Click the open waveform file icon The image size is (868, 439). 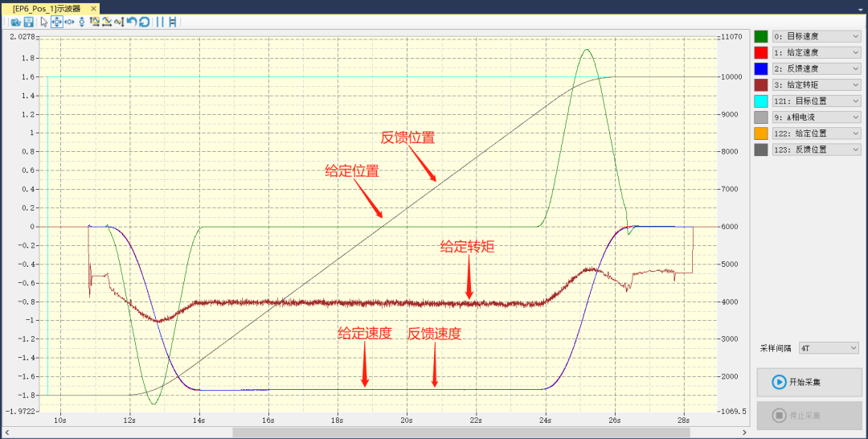click(x=15, y=22)
